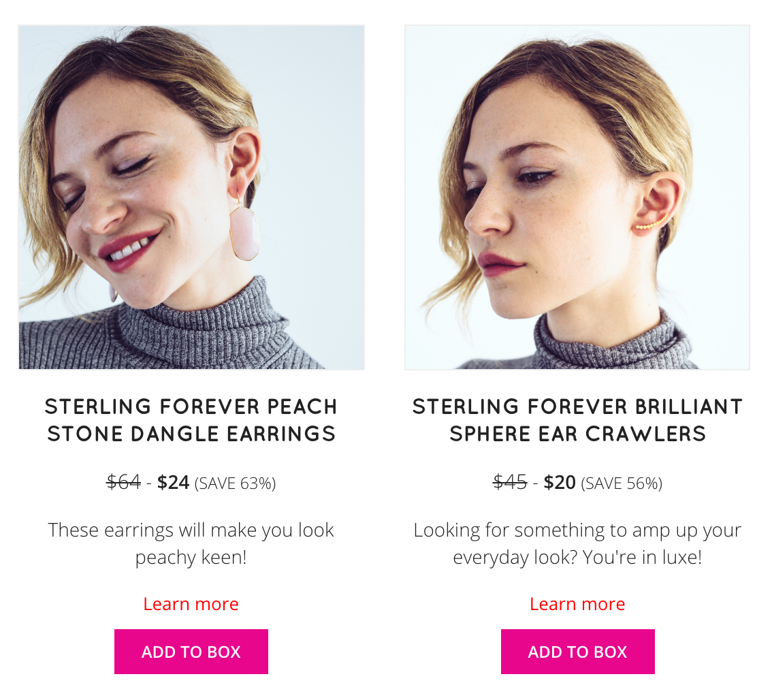Select the Sterling Forever Peach Stone Dangle Earrings title

[191, 420]
